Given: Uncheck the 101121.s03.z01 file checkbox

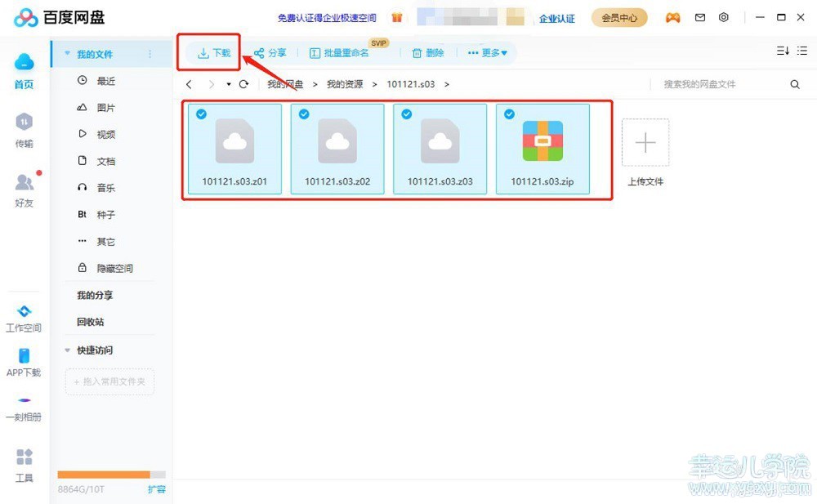Looking at the screenshot, I should (x=201, y=114).
